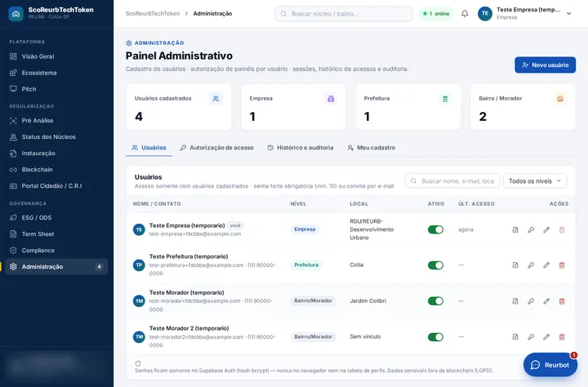Image resolution: width=588 pixels, height=387 pixels.
Task: Open history icon for Teste Morador 2 row
Action: (515, 336)
